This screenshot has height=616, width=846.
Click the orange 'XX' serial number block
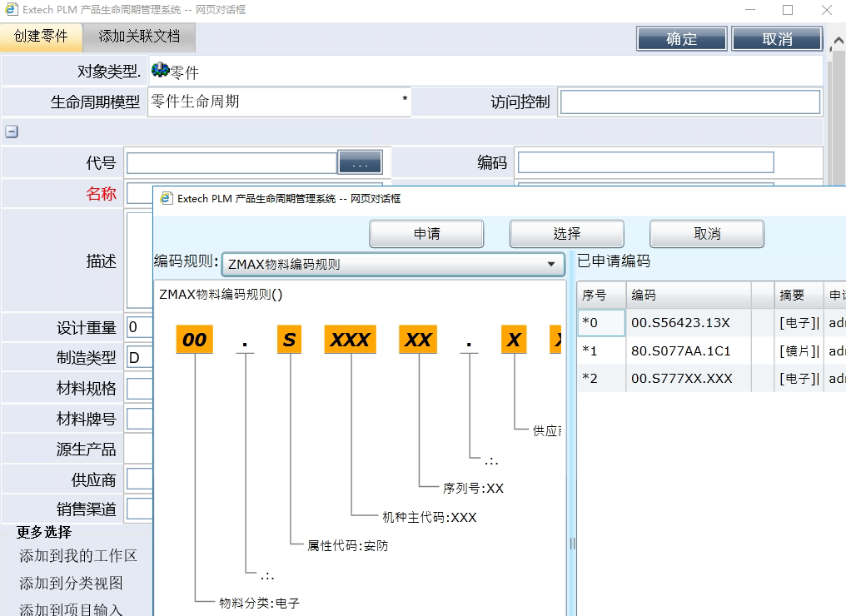(x=418, y=340)
